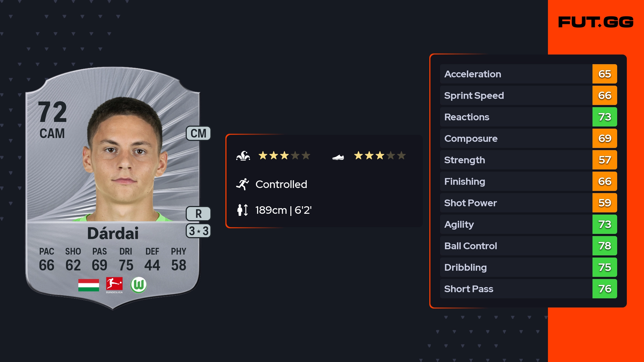Click the skill moves star rating

pos(284,155)
